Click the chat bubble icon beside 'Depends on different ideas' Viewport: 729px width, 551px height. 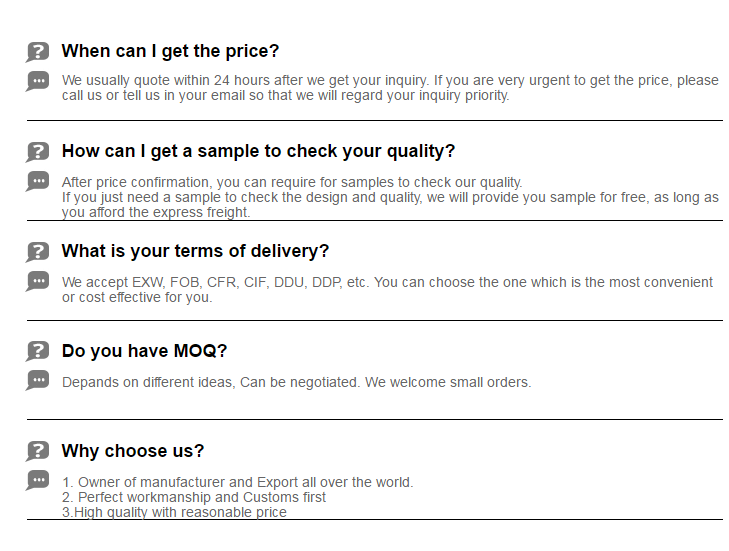pyautogui.click(x=37, y=381)
